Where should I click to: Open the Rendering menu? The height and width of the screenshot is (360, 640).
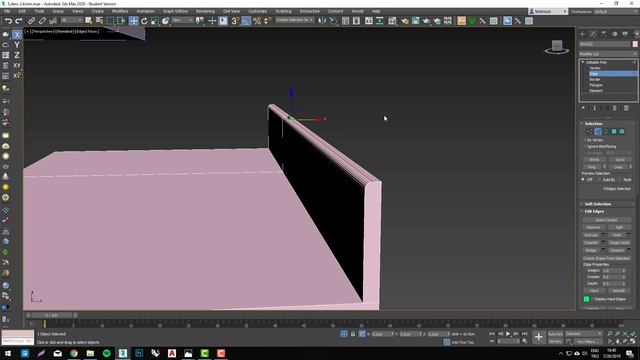pyautogui.click(x=205, y=11)
